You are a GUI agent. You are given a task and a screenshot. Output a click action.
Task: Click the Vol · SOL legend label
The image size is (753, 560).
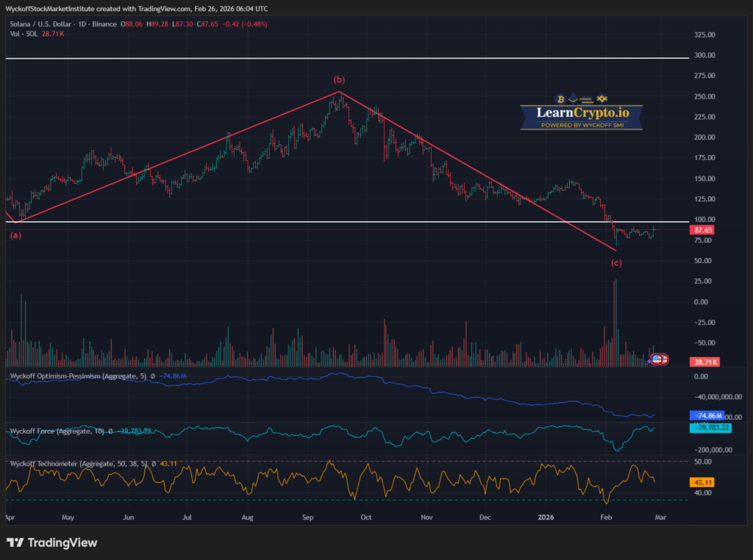point(24,34)
